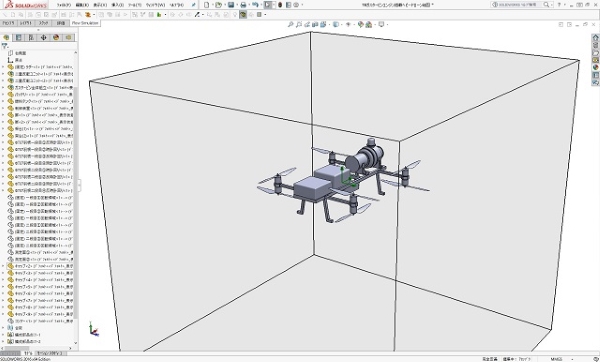Screen dimensions: 600x362
Task: Click Zoom to Fit in view toolbar
Action: [x=290, y=24]
